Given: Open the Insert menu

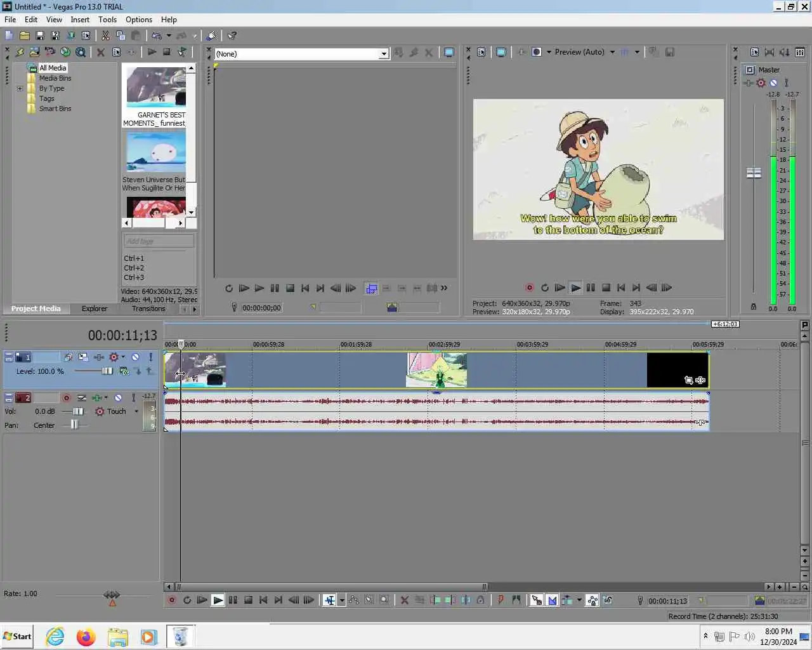Looking at the screenshot, I should (80, 20).
